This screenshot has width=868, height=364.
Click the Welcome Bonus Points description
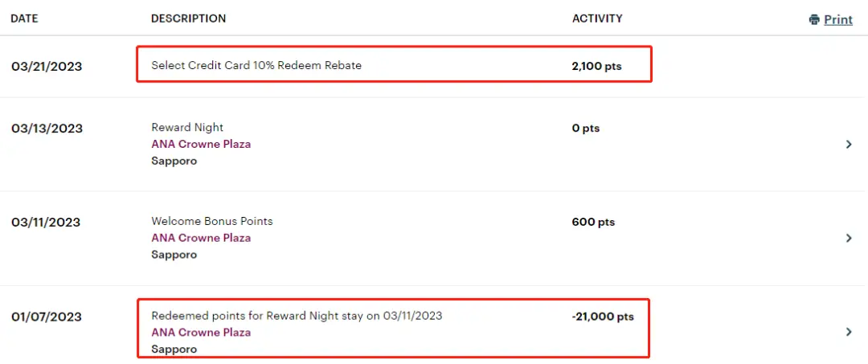[212, 221]
